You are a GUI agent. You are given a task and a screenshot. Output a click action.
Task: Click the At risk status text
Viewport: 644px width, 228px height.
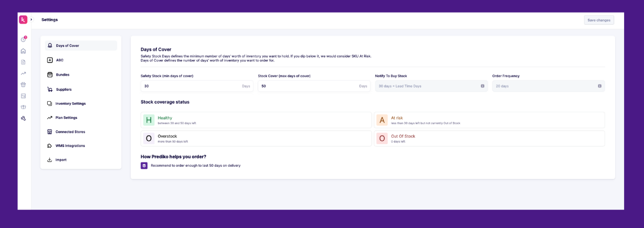(x=397, y=118)
